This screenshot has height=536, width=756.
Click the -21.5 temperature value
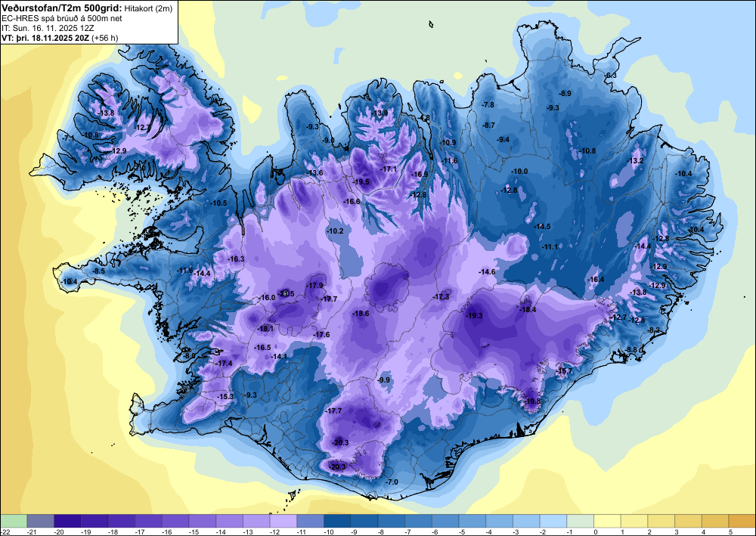pos(287,293)
